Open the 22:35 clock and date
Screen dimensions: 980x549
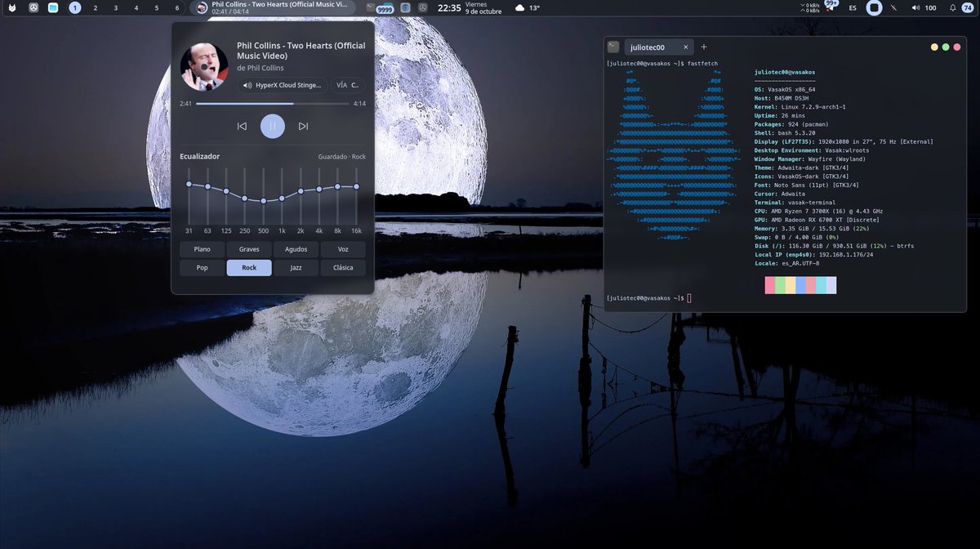coord(470,7)
